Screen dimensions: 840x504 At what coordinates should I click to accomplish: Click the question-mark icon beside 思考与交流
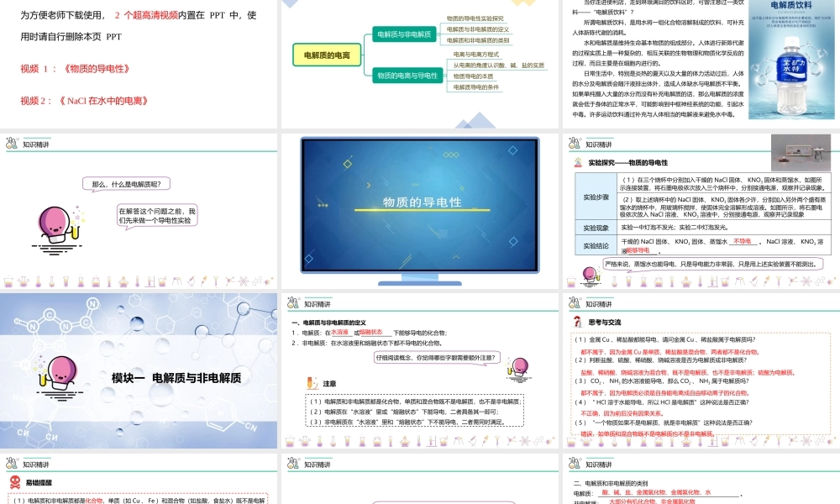pos(578,322)
